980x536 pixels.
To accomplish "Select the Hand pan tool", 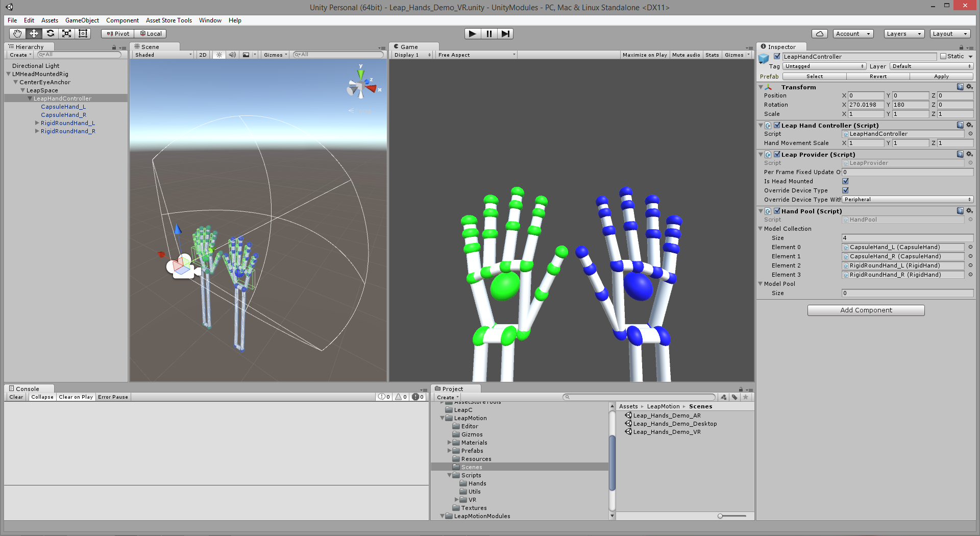I will click(17, 33).
